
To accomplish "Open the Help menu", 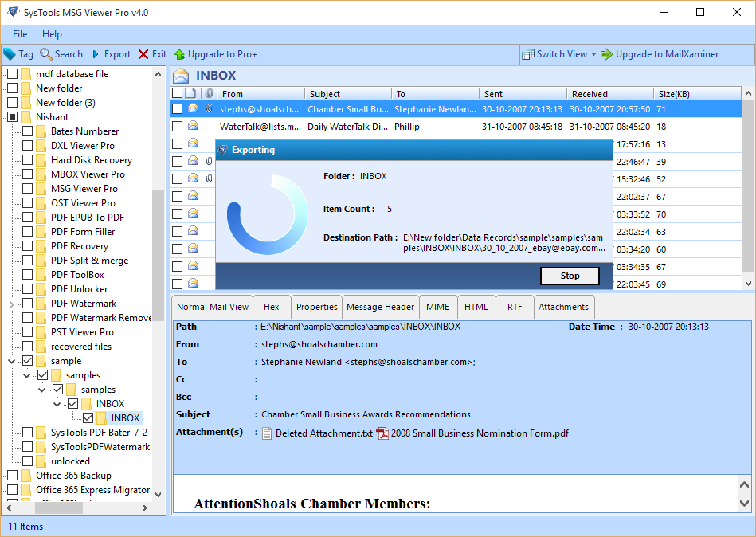I will [52, 34].
